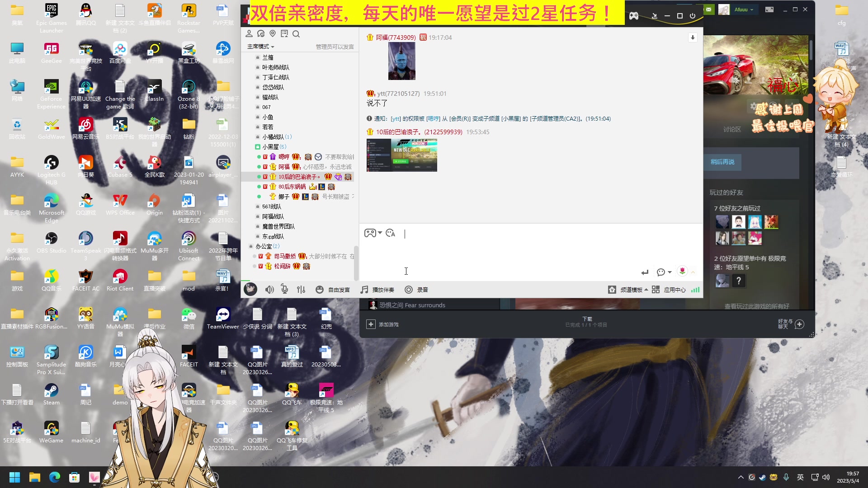The image size is (868, 488).
Task: Collapse the 小黑屋 channel
Action: [257, 147]
